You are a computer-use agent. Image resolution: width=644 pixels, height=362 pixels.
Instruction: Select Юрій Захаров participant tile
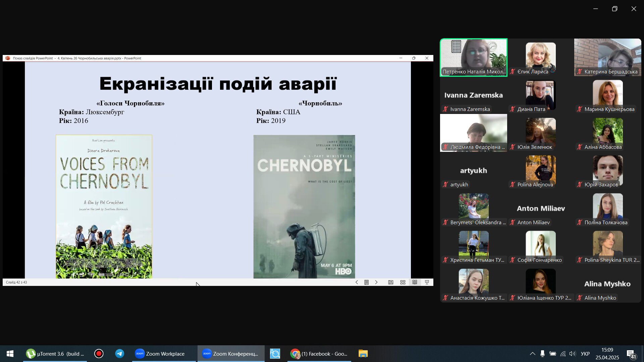(x=608, y=171)
